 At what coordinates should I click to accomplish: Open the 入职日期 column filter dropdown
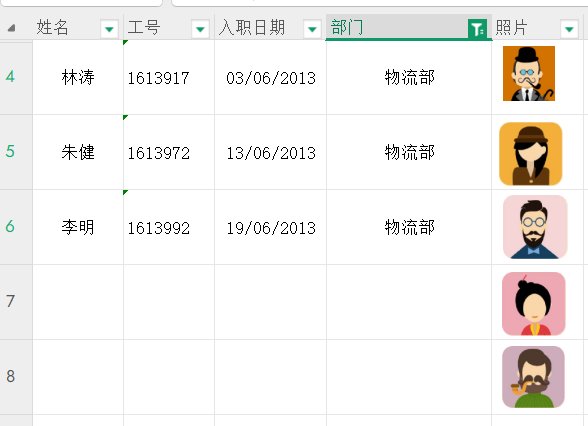pyautogui.click(x=312, y=29)
